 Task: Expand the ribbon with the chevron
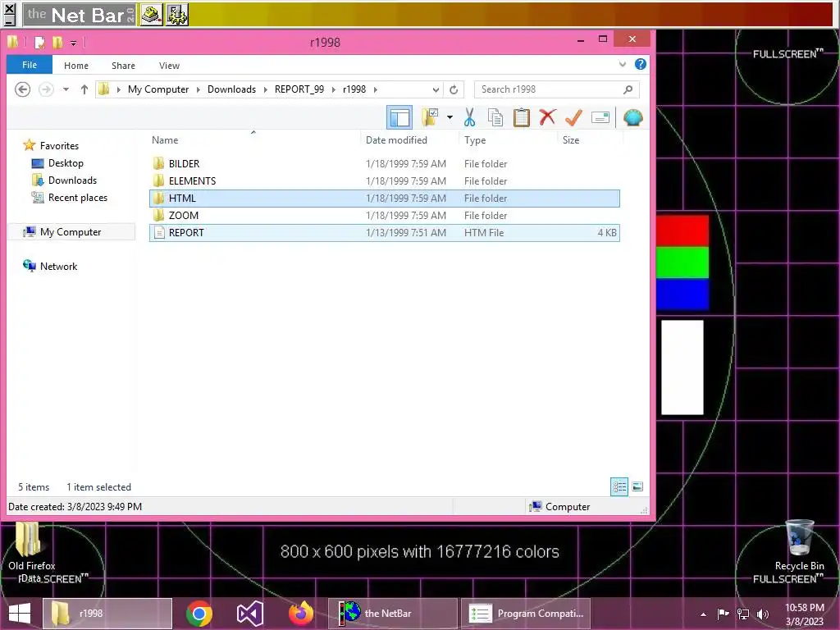[x=623, y=64]
